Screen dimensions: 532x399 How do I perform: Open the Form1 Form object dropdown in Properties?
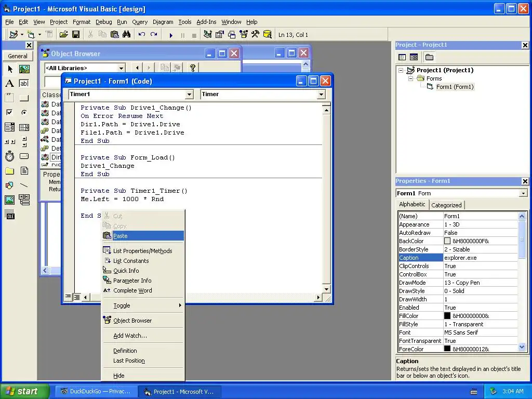[523, 193]
